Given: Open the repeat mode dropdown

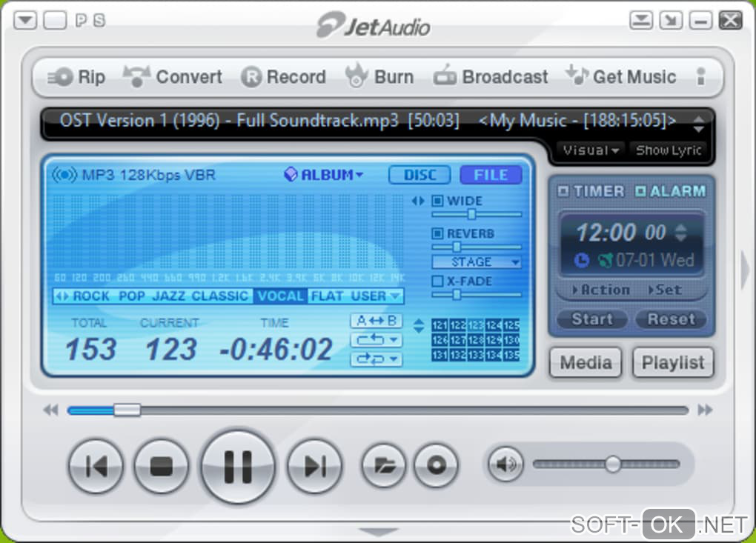Looking at the screenshot, I should (377, 340).
